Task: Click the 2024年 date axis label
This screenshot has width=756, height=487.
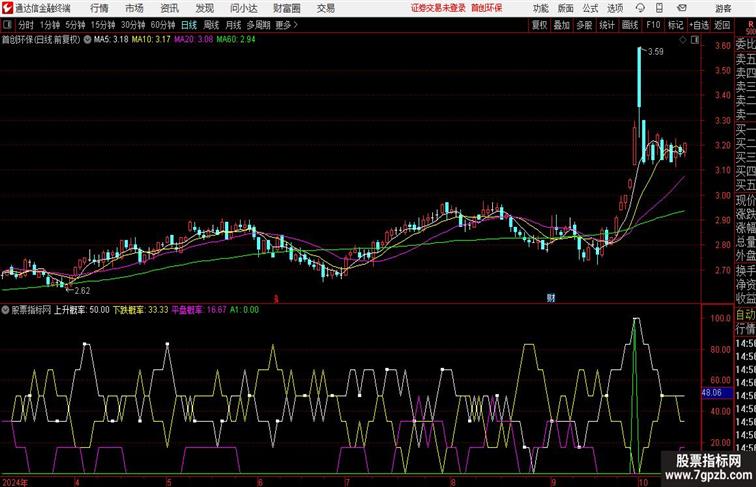Action: pos(15,482)
